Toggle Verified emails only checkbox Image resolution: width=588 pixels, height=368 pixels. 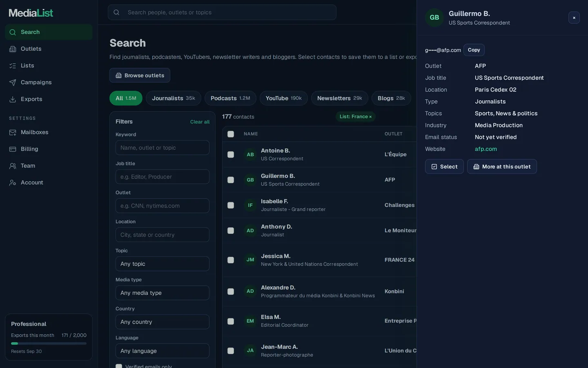pyautogui.click(x=119, y=366)
